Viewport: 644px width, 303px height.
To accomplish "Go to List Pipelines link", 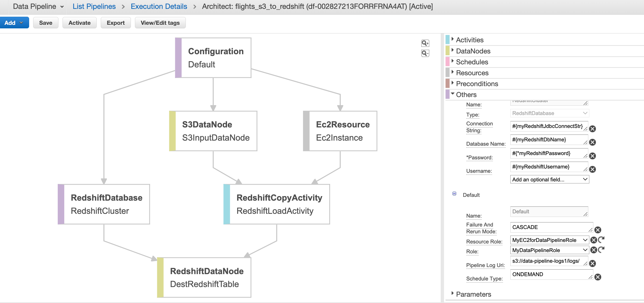I will click(x=94, y=7).
